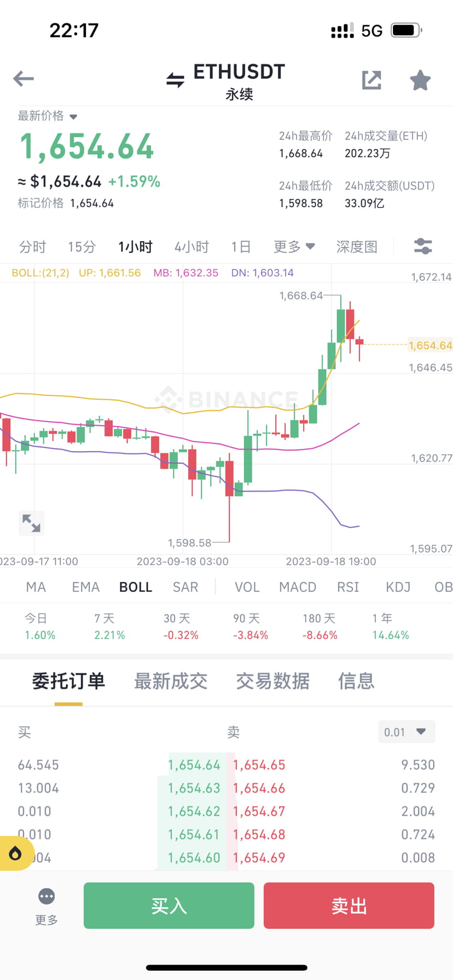Screen dimensions: 453x980
Task: Tap the 24h最低价 1,598.58 value
Action: tap(301, 203)
